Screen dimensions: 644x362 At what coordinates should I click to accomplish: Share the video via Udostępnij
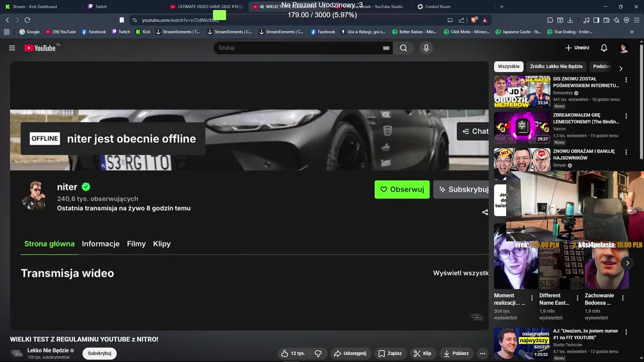click(x=350, y=353)
